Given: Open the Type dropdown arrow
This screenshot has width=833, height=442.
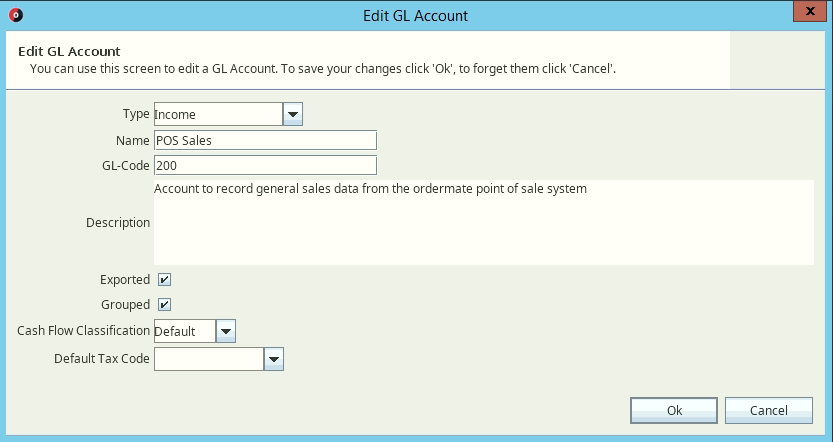Looking at the screenshot, I should pos(293,114).
